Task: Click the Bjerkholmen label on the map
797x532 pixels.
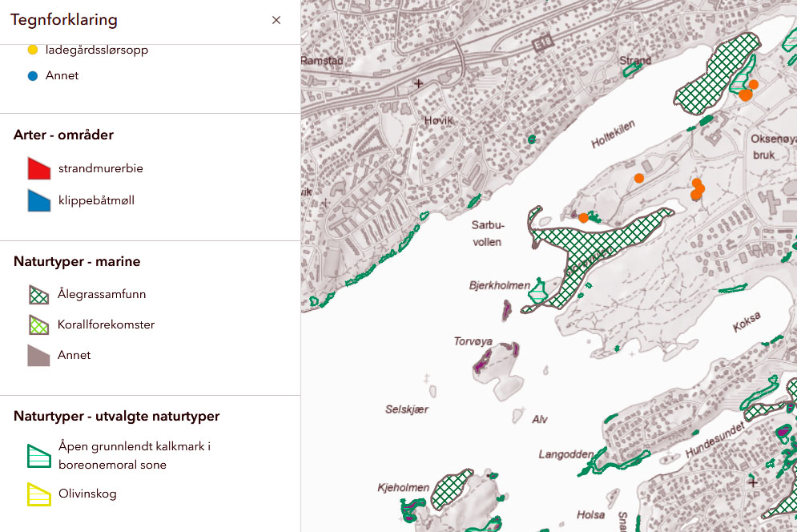Action: (x=499, y=285)
